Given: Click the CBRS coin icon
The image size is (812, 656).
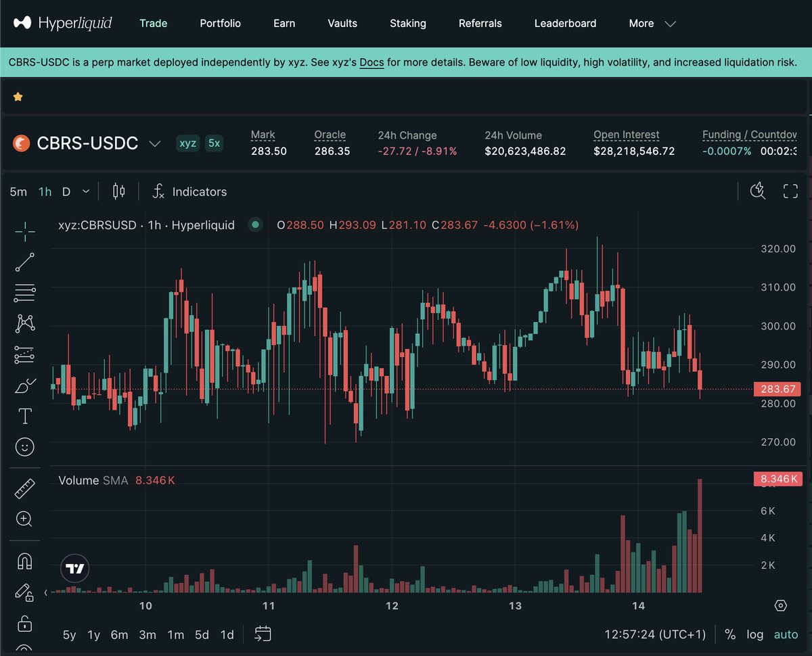Looking at the screenshot, I should [x=22, y=143].
